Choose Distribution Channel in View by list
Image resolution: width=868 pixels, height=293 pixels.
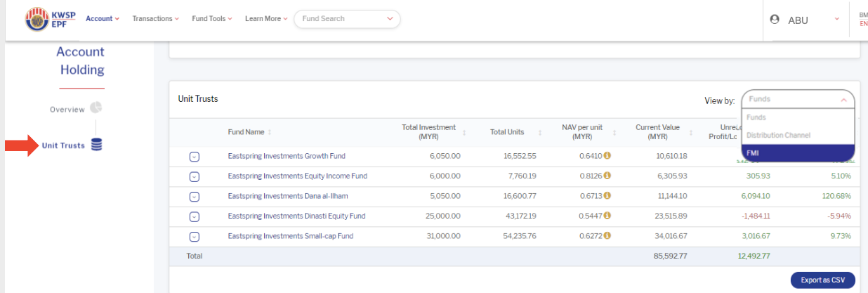click(x=798, y=135)
